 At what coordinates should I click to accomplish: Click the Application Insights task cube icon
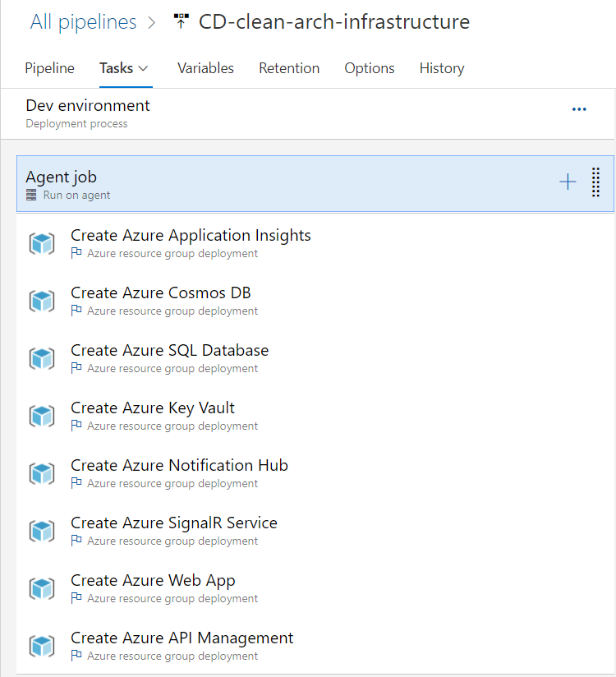42,243
